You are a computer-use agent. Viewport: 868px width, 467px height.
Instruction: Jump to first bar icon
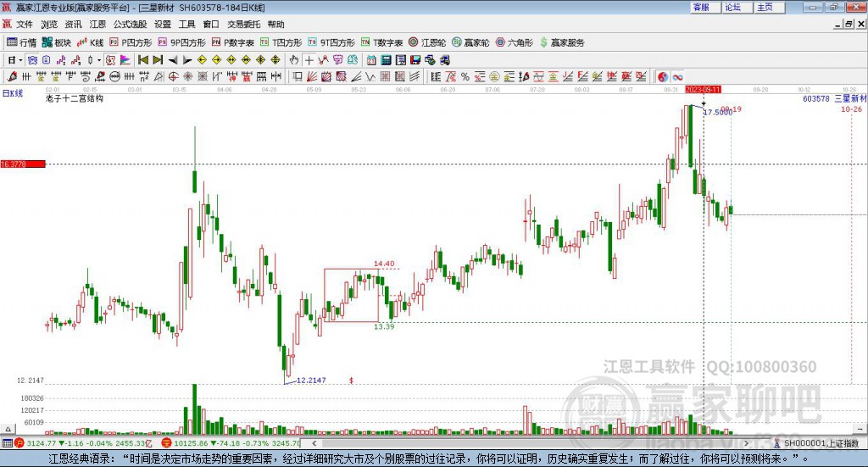coord(142,60)
